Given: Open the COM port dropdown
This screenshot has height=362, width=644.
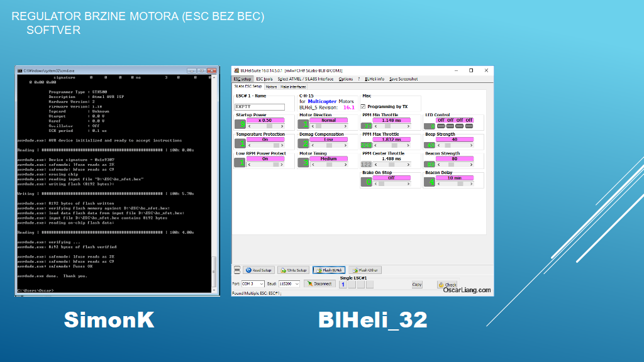Looking at the screenshot, I should [253, 284].
